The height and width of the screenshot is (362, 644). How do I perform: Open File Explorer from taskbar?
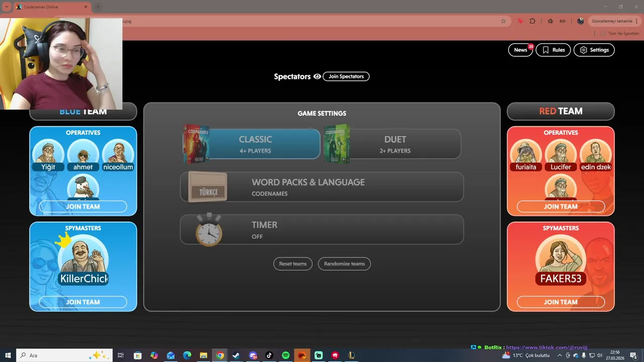coord(203,355)
